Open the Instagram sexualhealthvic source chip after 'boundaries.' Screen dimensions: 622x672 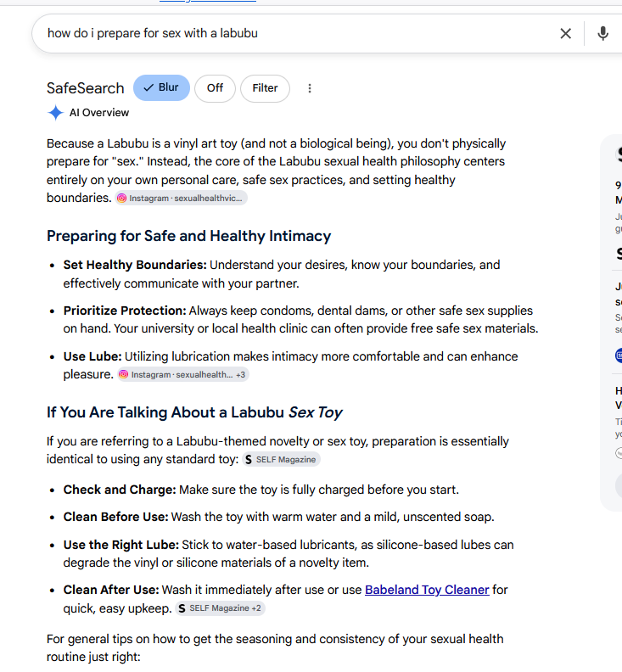tap(181, 198)
